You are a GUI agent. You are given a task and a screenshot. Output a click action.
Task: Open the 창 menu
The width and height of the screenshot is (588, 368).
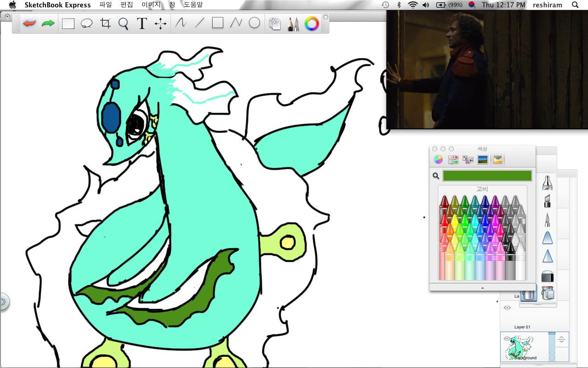(172, 5)
